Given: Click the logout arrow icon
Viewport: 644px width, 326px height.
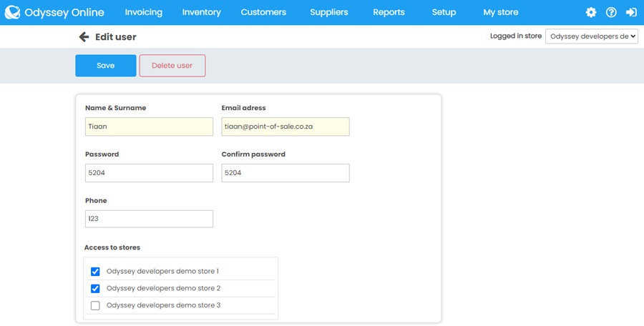Looking at the screenshot, I should (631, 12).
